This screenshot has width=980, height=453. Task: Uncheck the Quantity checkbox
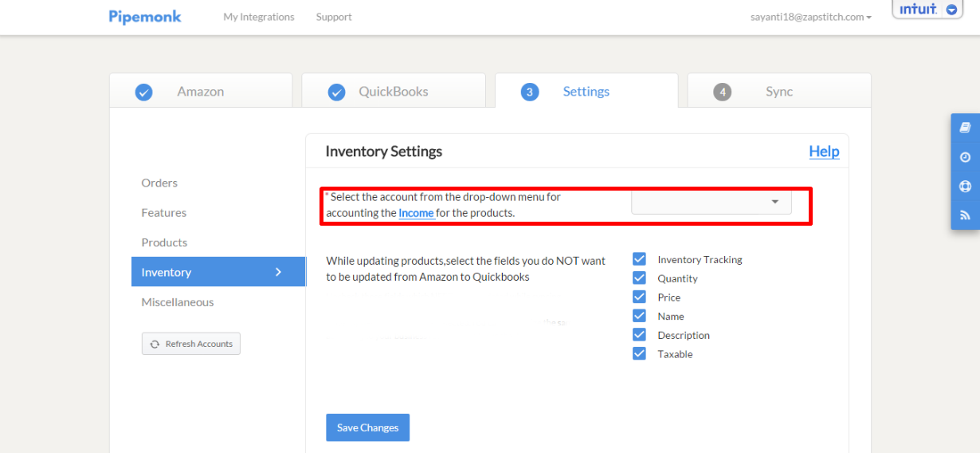[639, 278]
